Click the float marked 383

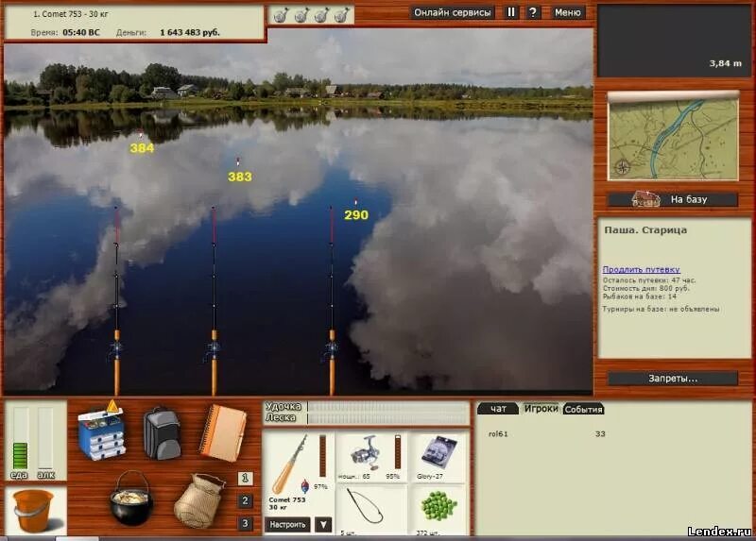point(238,161)
